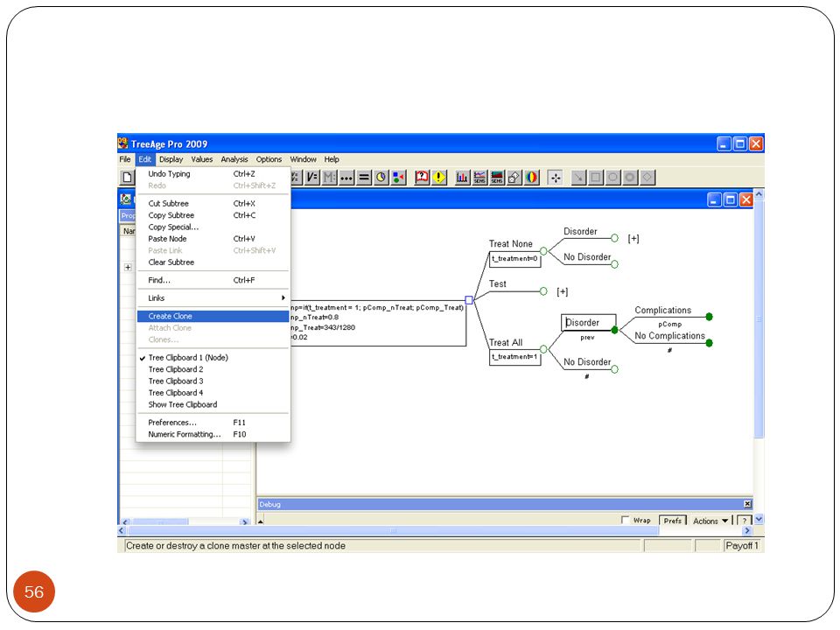This screenshot has width=840, height=630.
Task: Click the t_treatment=0 label box
Action: (x=514, y=259)
